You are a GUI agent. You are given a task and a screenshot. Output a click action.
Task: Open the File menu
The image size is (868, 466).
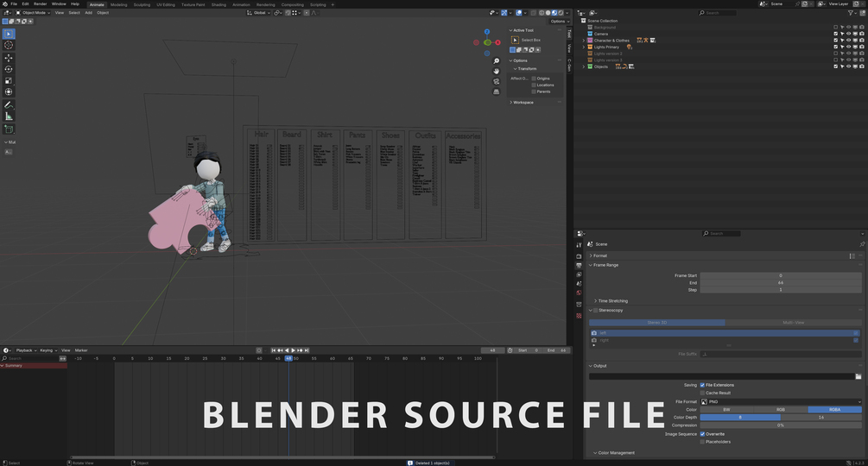14,3
